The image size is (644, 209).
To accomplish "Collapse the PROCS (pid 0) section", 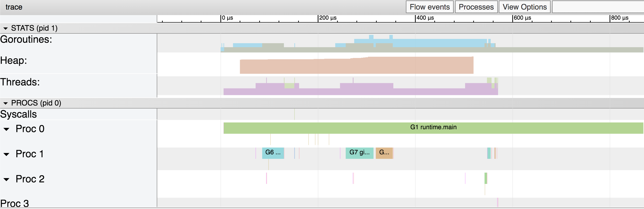I will 6,103.
